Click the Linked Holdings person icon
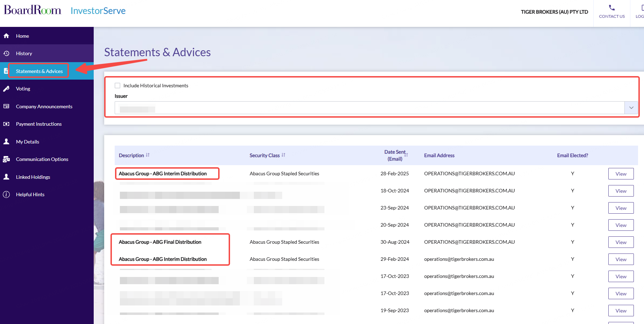The width and height of the screenshot is (644, 324). pyautogui.click(x=6, y=177)
